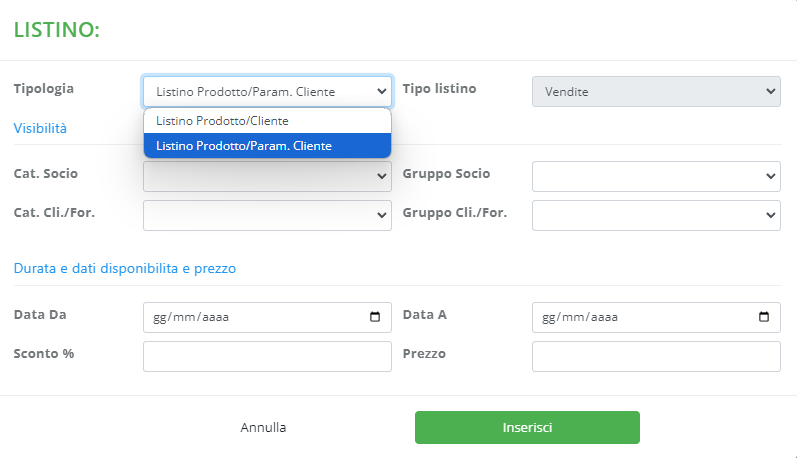
Task: Open the Data Da calendar picker icon
Action: click(375, 318)
